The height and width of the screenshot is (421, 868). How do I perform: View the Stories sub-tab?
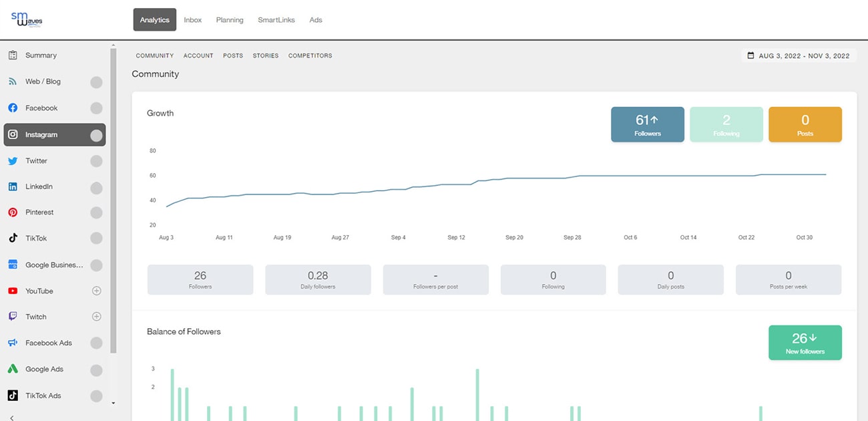tap(266, 55)
